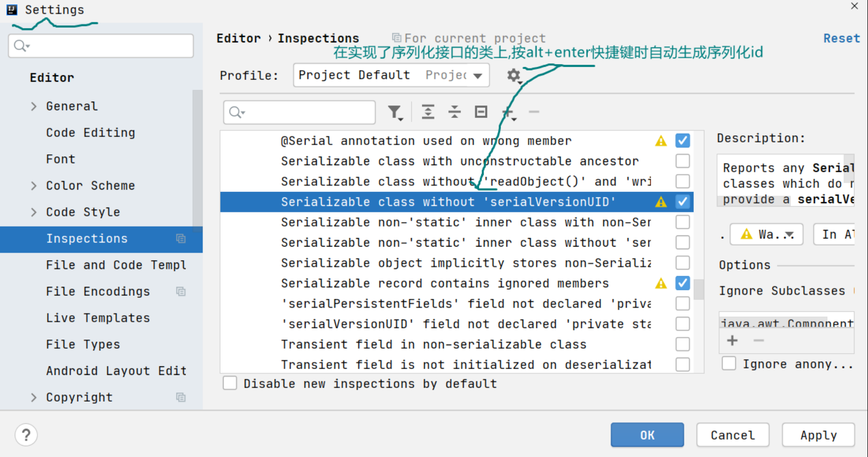Click plus icon under Ignore Subclasses list
Screen dimensions: 868x457
pyautogui.click(x=732, y=341)
